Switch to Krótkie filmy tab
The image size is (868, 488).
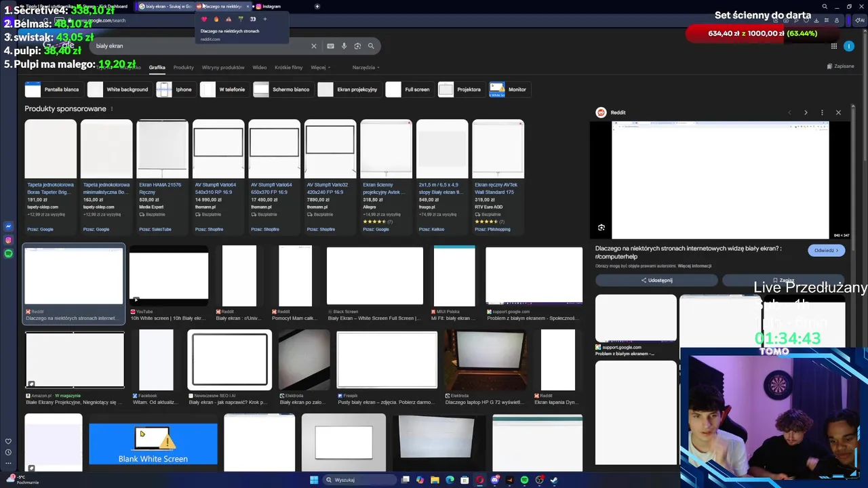289,68
